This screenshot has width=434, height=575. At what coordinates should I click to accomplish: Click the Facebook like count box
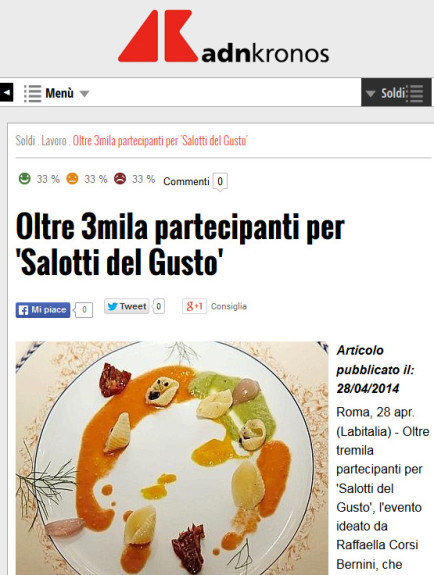click(x=84, y=310)
